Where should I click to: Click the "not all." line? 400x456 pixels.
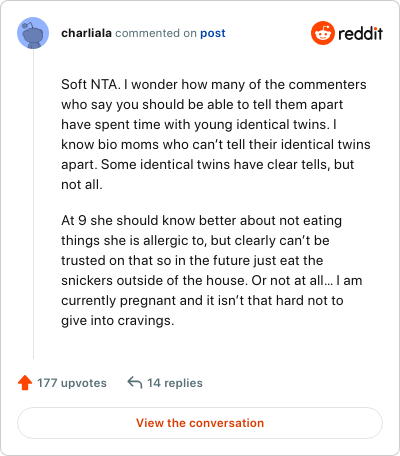82,184
